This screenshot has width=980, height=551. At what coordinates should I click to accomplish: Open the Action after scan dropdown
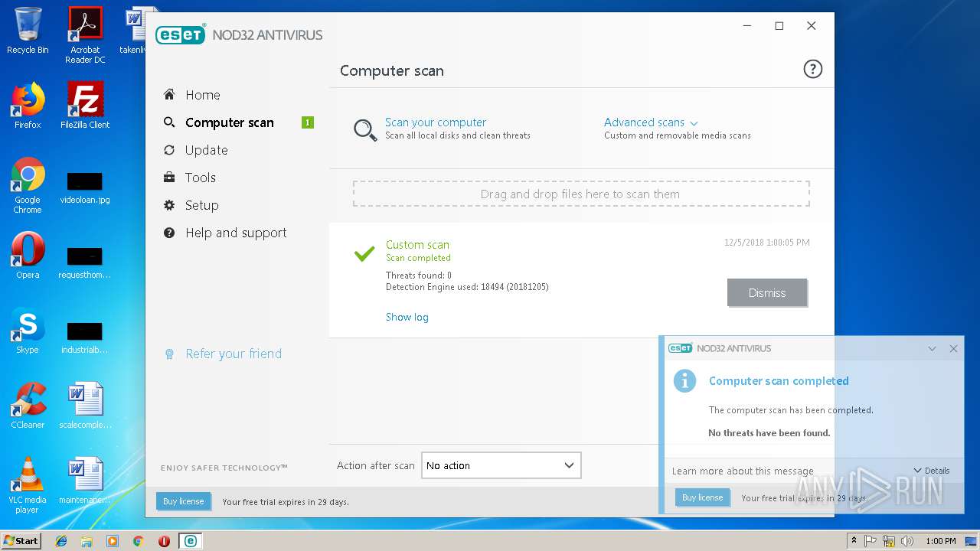(501, 465)
